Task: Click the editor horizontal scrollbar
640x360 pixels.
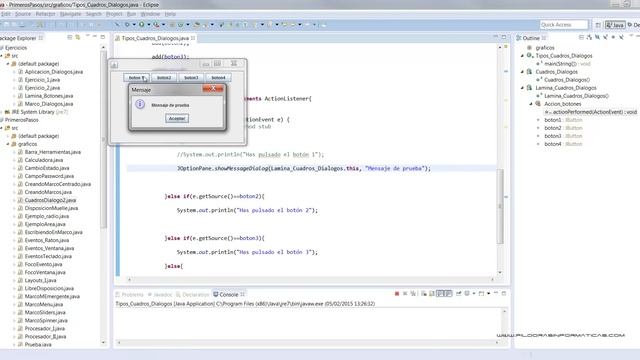Action: (x=311, y=280)
